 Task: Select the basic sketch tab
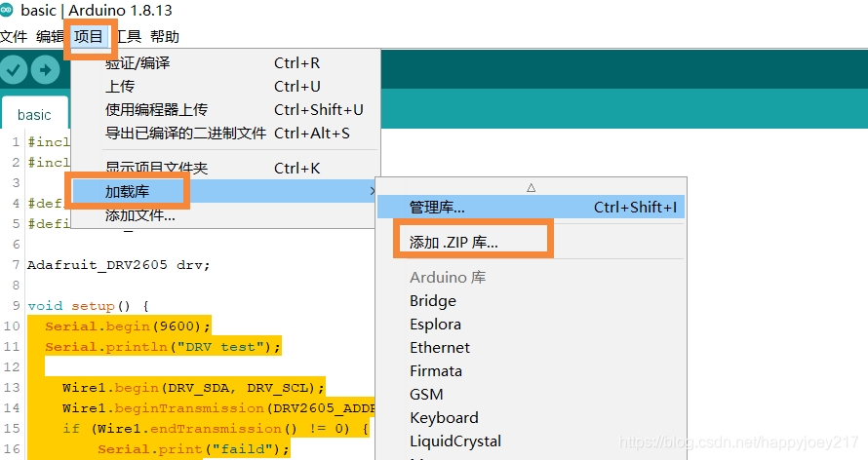coord(34,114)
